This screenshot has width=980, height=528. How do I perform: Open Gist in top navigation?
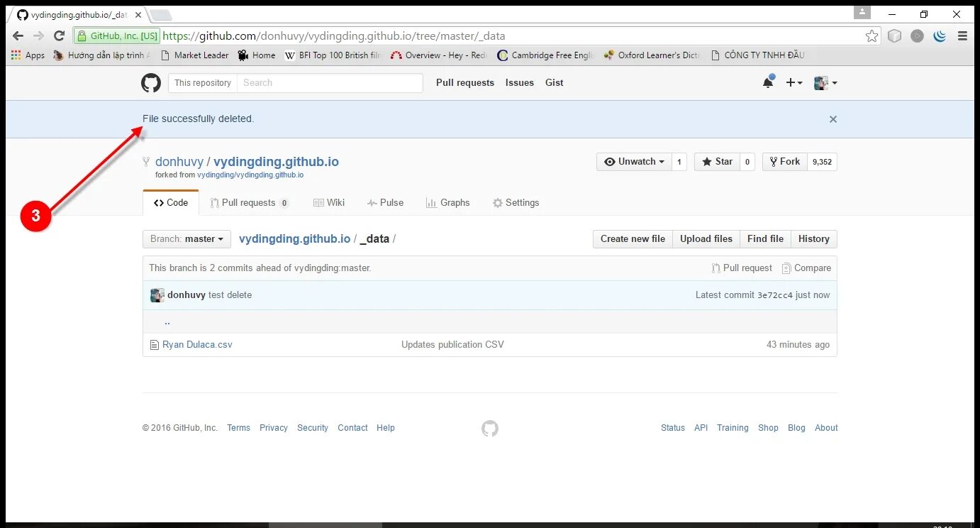(555, 83)
